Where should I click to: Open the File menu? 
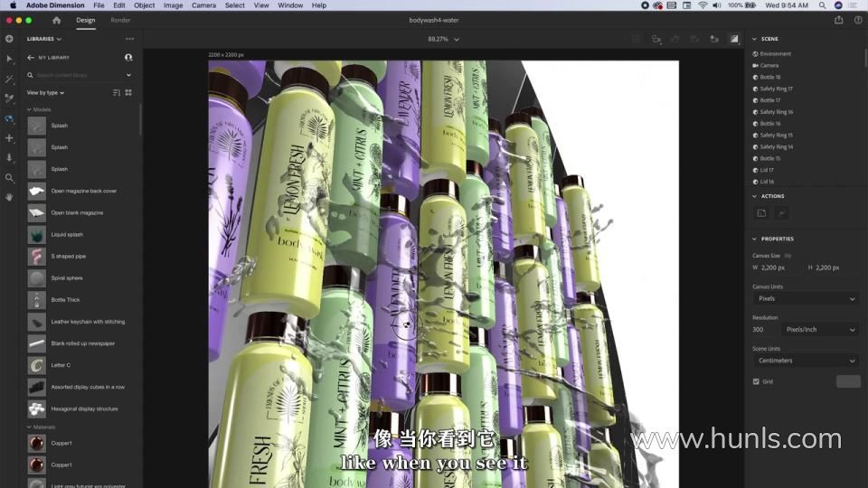click(x=99, y=5)
